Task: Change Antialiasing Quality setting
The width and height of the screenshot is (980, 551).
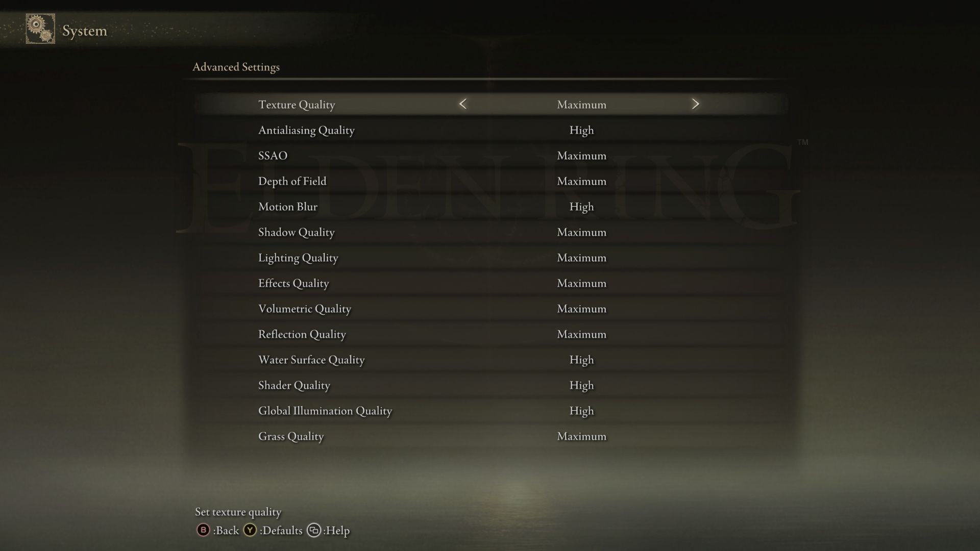Action: coord(581,130)
